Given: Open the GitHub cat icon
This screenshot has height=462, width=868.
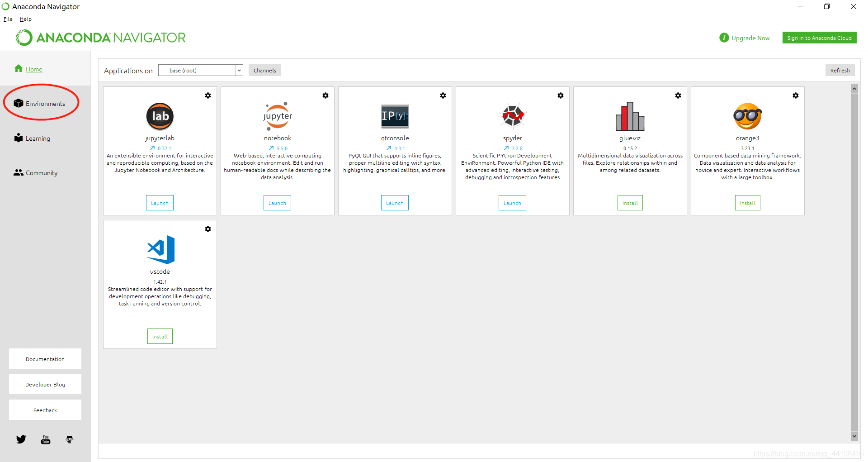Looking at the screenshot, I should pos(70,439).
